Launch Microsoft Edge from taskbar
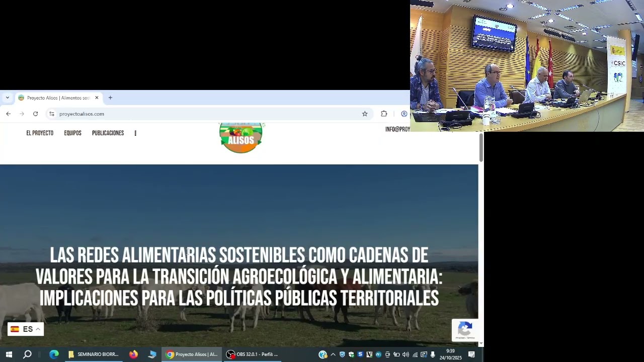The image size is (644, 362). [x=54, y=354]
